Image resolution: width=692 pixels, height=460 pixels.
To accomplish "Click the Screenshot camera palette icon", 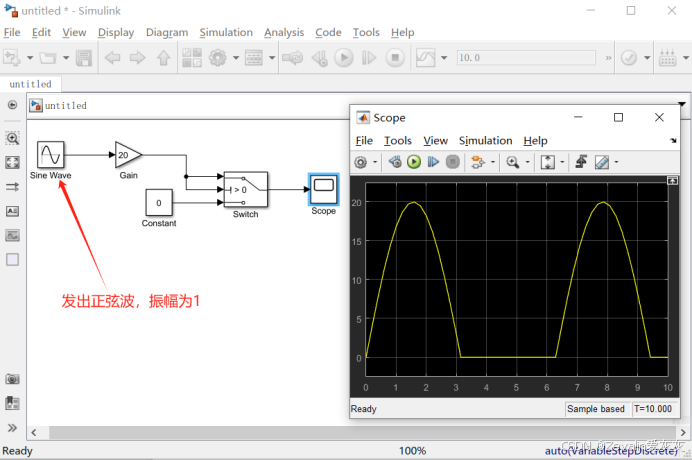I will tap(12, 379).
